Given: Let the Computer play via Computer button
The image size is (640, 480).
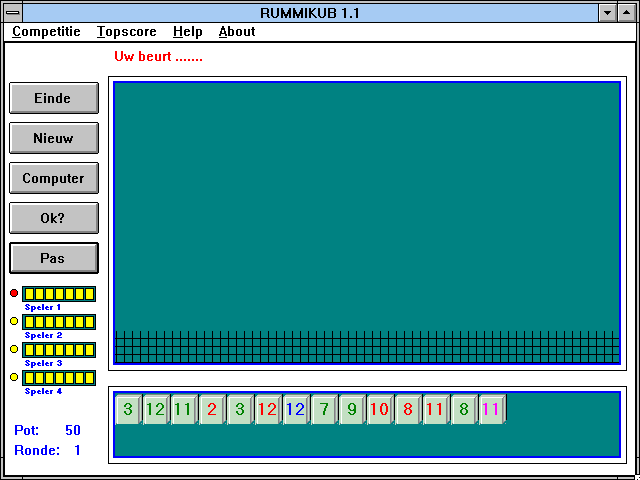Looking at the screenshot, I should coord(54,178).
